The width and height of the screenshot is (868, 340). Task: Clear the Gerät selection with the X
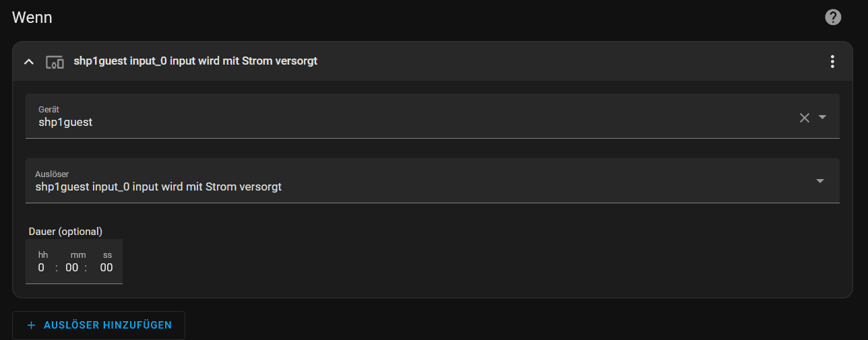(804, 118)
